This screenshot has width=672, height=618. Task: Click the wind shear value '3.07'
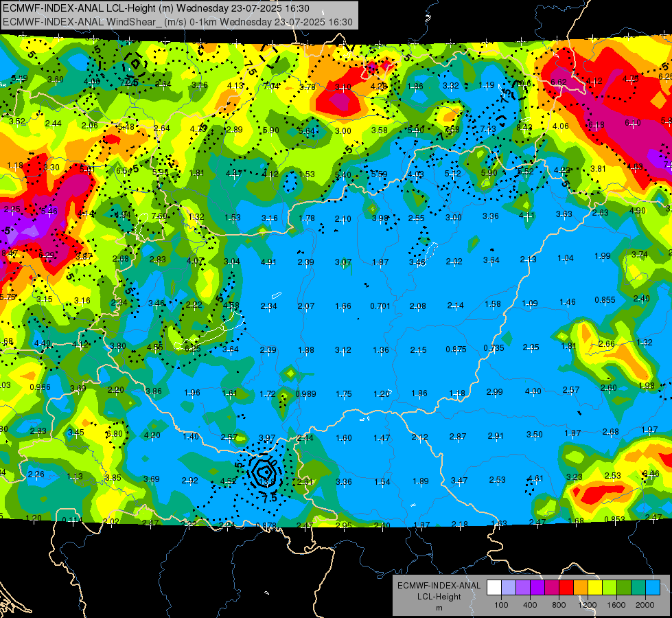coord(343,262)
